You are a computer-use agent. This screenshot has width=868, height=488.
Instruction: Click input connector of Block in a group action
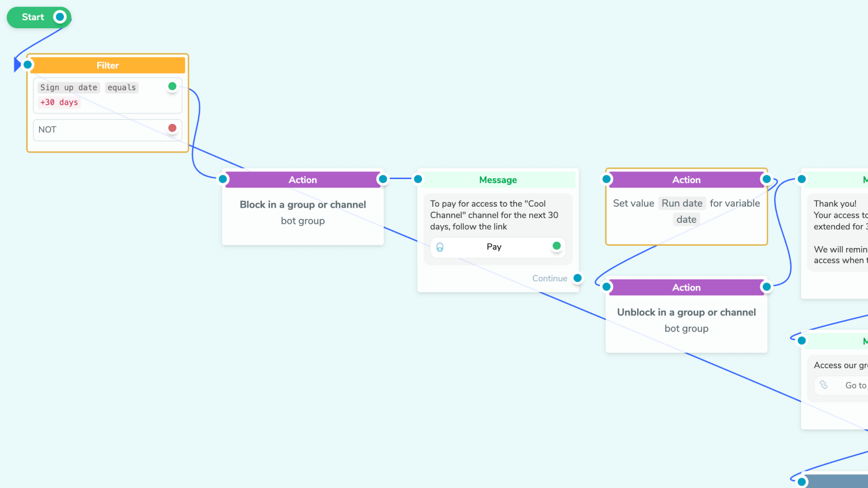coord(223,179)
